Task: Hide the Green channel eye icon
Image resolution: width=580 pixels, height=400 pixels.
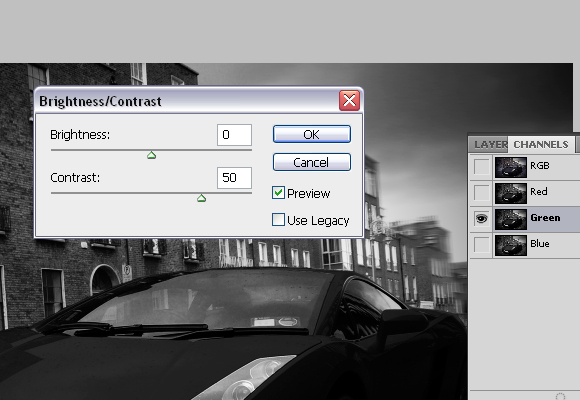Action: coord(481,219)
